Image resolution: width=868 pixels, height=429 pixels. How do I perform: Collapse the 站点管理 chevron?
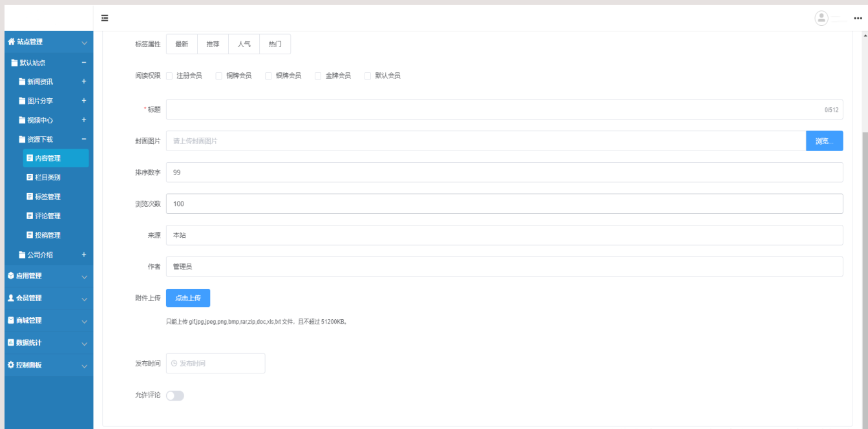[84, 43]
